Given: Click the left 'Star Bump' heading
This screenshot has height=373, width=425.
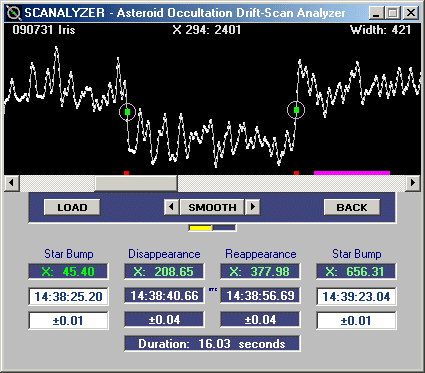Looking at the screenshot, I should (69, 254).
